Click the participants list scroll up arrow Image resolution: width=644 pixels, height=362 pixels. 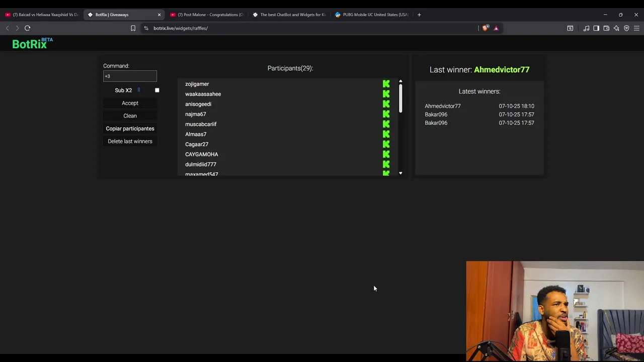coord(400,81)
